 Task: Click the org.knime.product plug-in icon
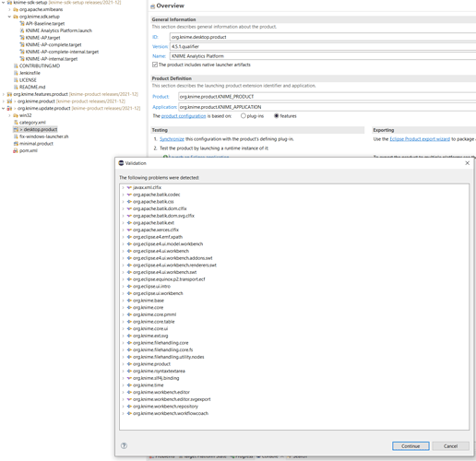point(129,364)
